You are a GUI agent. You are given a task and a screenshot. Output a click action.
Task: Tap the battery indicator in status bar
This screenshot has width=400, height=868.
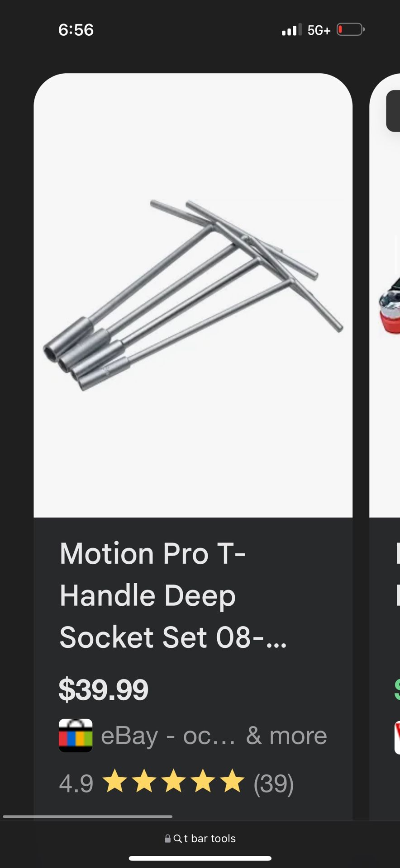tap(351, 30)
